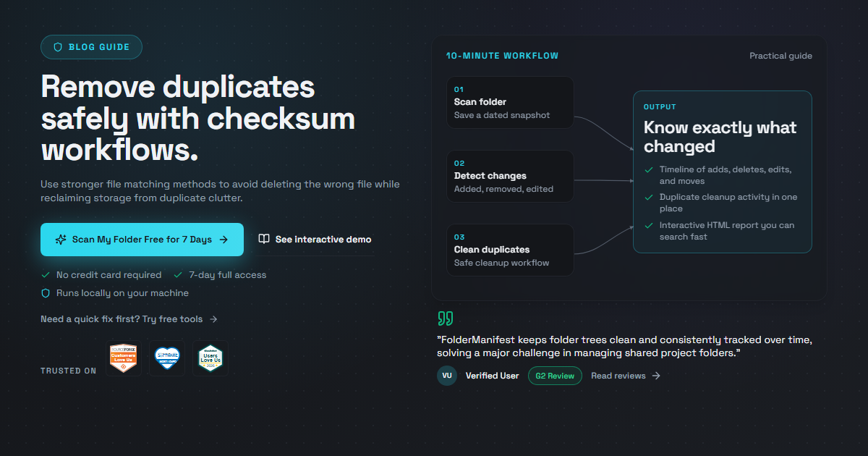Open the See interactive demo link
This screenshot has height=456, width=868.
pos(315,240)
